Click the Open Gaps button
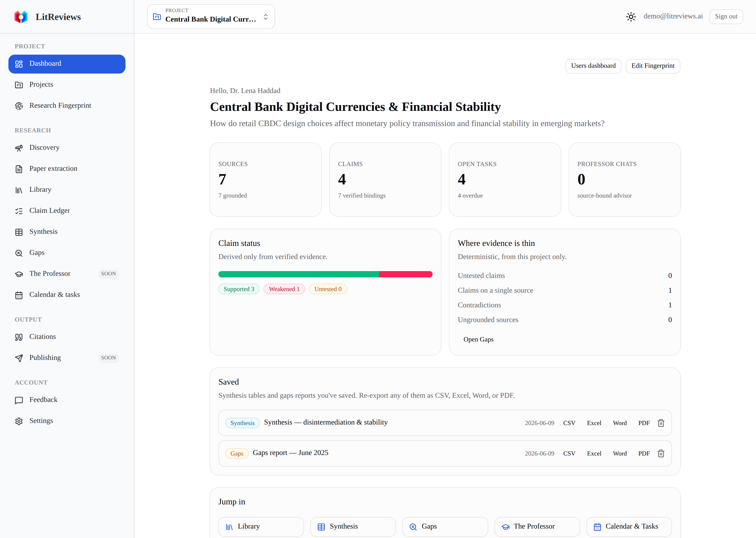The height and width of the screenshot is (538, 756). tap(478, 340)
